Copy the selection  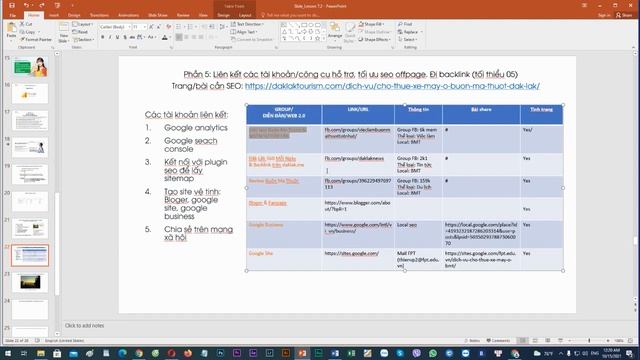28,32
